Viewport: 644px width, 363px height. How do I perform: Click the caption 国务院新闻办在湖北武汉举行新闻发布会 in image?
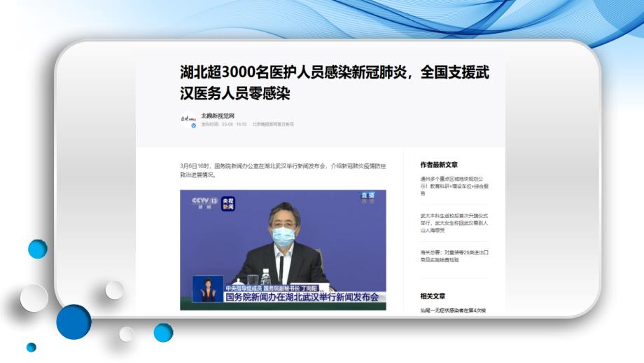click(x=302, y=297)
